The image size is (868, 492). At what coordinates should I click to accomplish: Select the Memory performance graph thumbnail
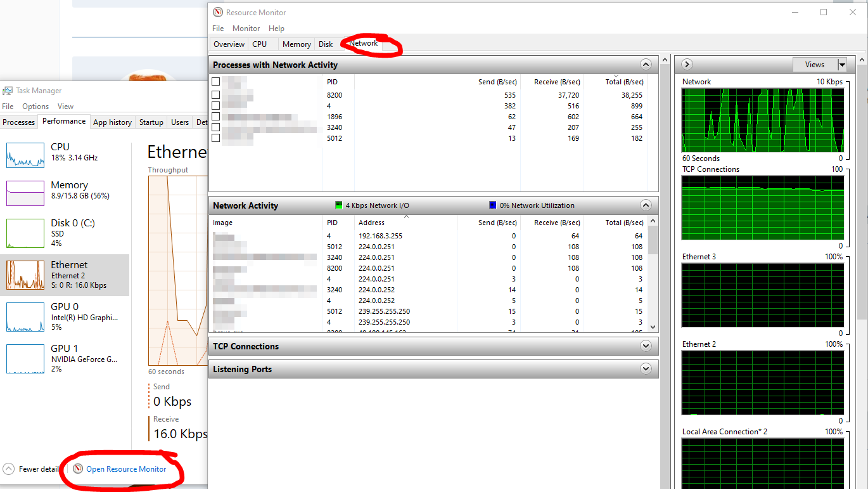click(x=25, y=193)
